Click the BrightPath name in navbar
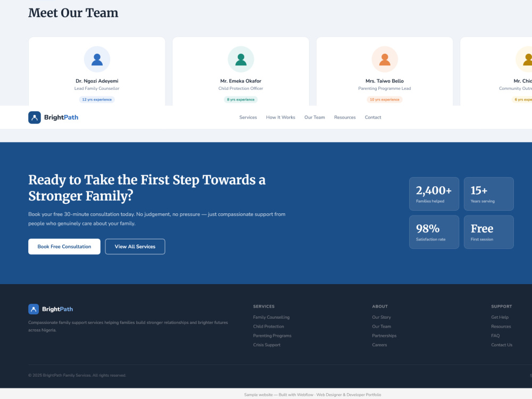The image size is (532, 399). coord(61,118)
